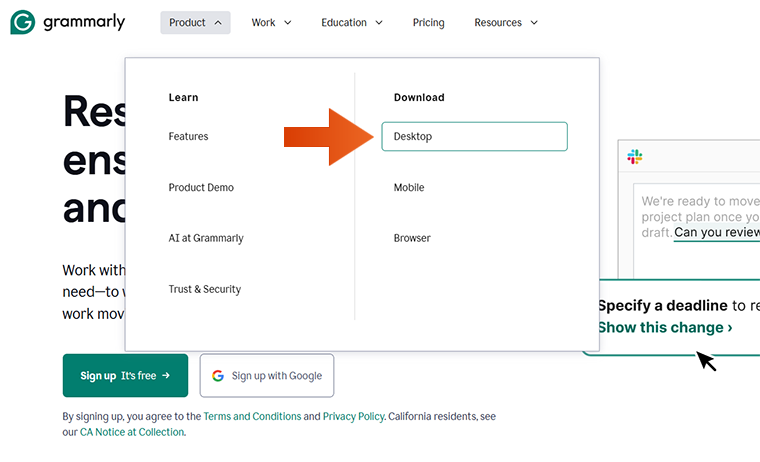
Task: Go to AI at Grammarly
Action: coord(206,239)
